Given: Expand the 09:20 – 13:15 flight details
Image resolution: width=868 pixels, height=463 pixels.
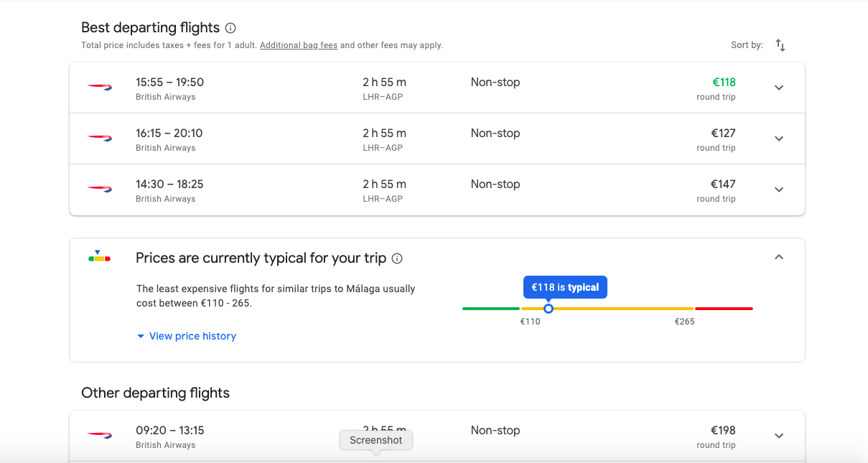Looking at the screenshot, I should (x=779, y=436).
